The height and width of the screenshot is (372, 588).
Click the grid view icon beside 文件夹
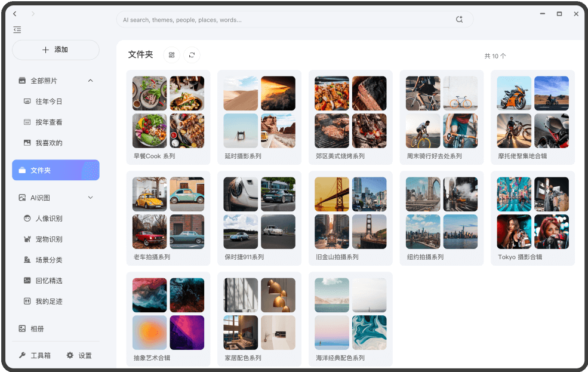coord(171,55)
